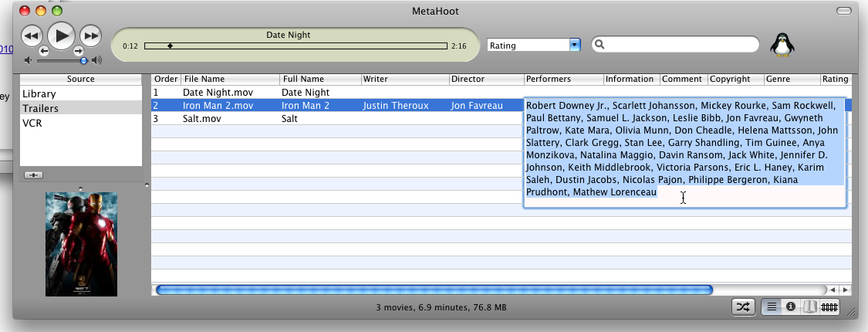Click the split-pane collapse handle above artwork
This screenshot has width=868, height=332.
81,189
